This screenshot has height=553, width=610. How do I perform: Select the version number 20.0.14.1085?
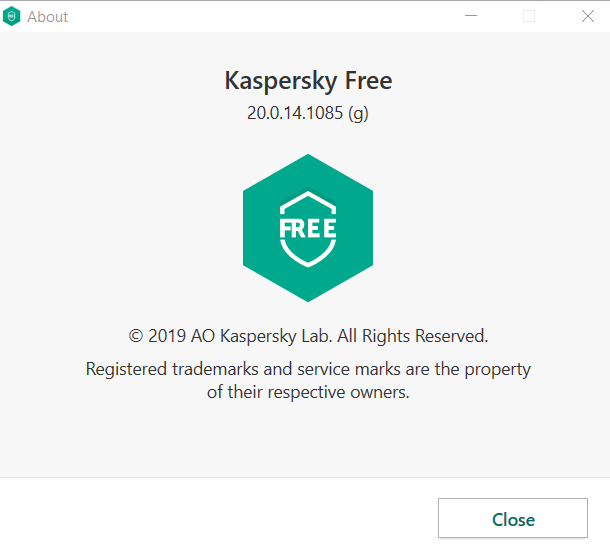(x=294, y=113)
